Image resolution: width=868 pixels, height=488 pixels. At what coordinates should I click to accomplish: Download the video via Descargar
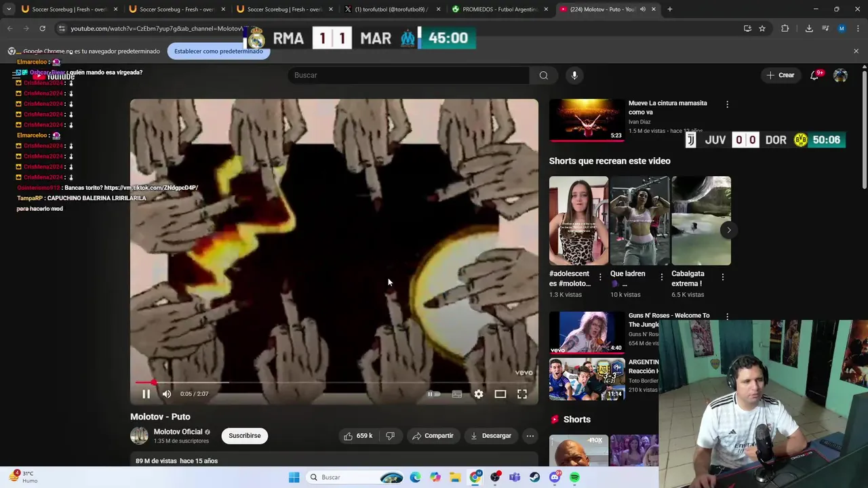pyautogui.click(x=491, y=436)
